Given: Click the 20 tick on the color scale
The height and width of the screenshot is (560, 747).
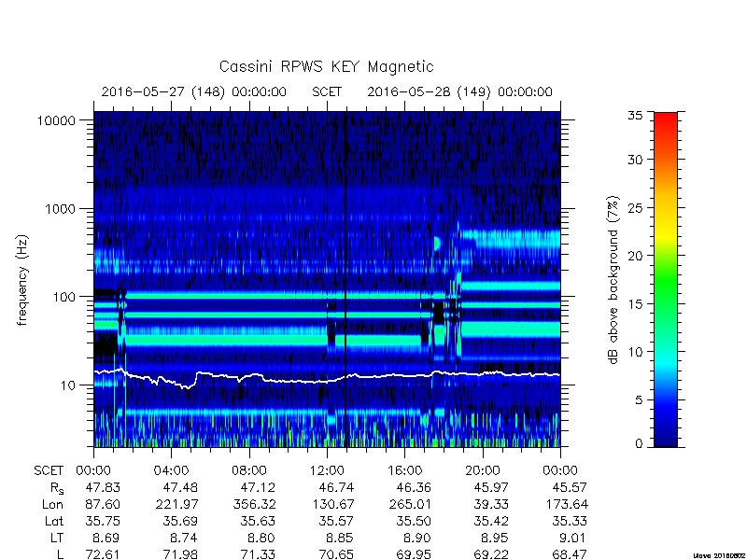Looking at the screenshot, I should click(635, 256).
